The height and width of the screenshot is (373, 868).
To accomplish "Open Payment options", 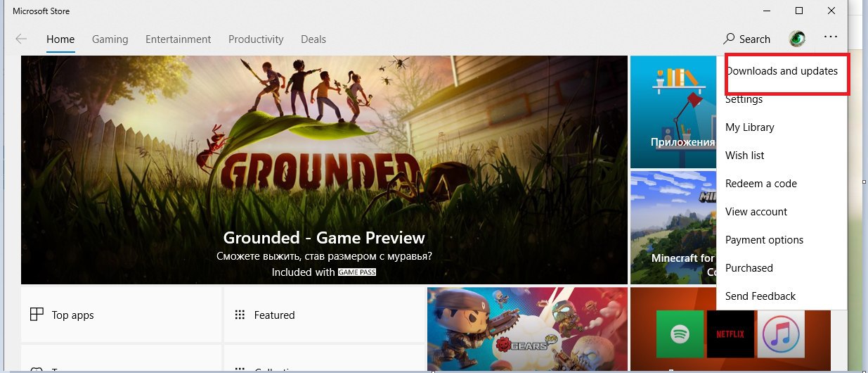I will pyautogui.click(x=782, y=240).
